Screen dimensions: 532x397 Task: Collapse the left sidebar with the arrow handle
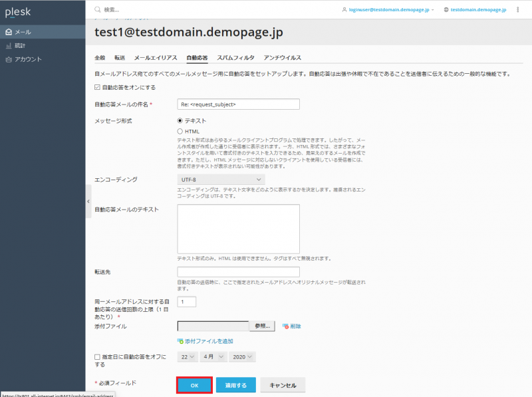[88, 198]
